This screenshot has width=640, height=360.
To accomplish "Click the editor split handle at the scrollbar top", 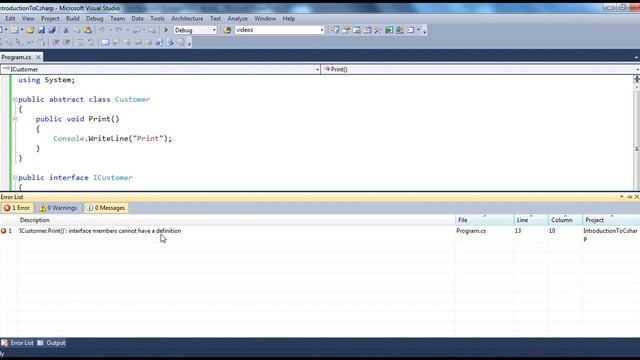I will [636, 79].
